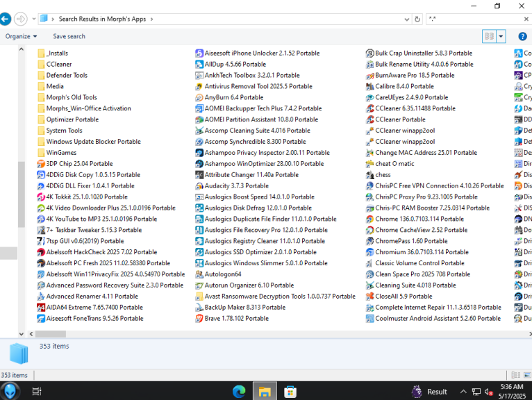Clear the search box with X
Image resolution: width=532 pixels, height=400 pixels.
526,19
